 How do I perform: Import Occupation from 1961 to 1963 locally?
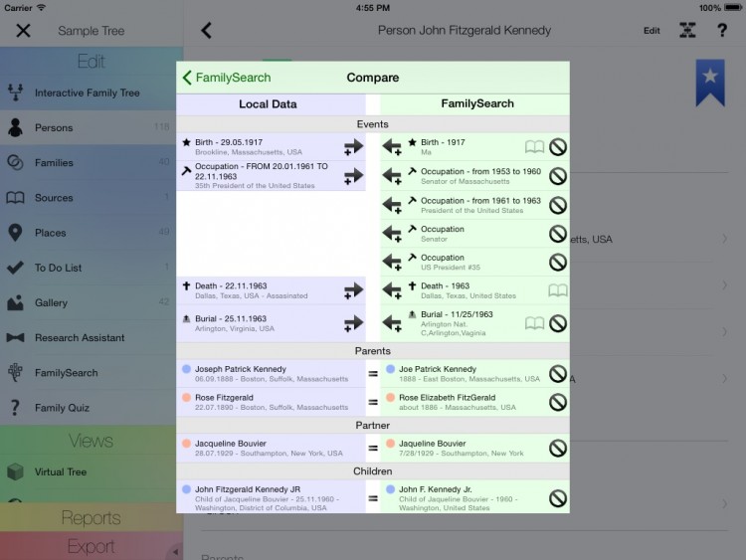click(392, 205)
